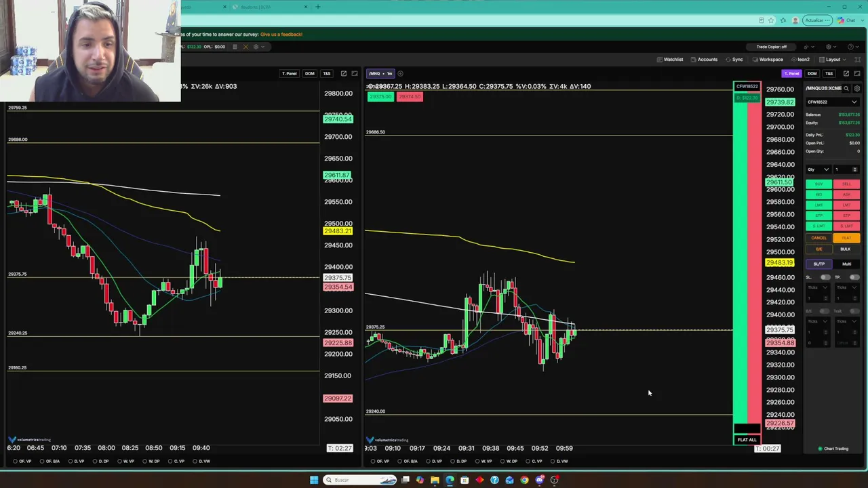
Task: Open trading panel settings gear
Action: [857, 89]
